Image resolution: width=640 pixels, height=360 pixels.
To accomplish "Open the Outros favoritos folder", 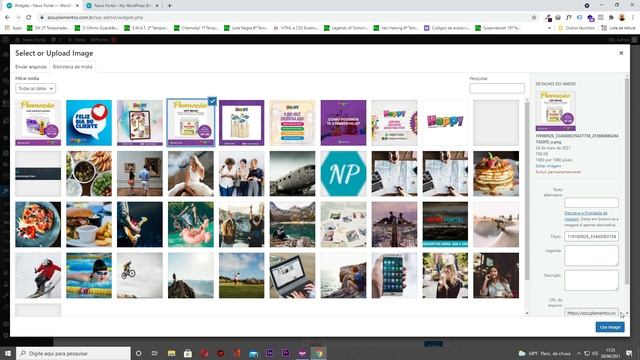I will 576,28.
